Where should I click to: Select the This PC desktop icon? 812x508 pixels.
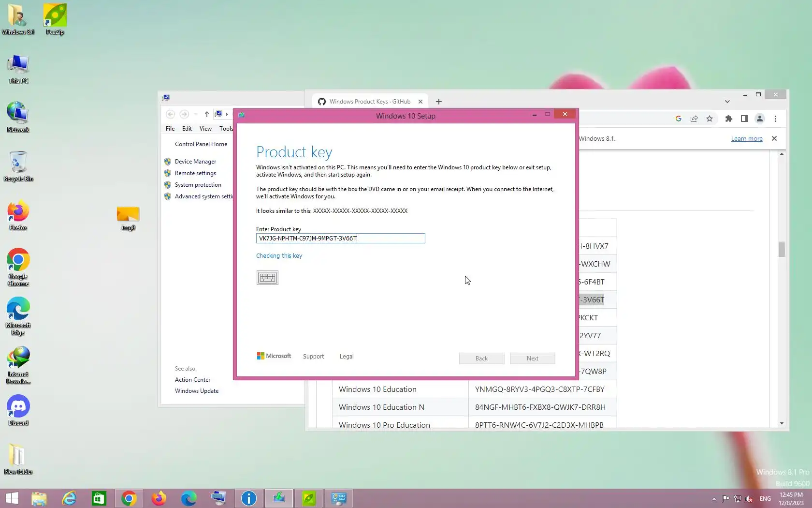(18, 69)
